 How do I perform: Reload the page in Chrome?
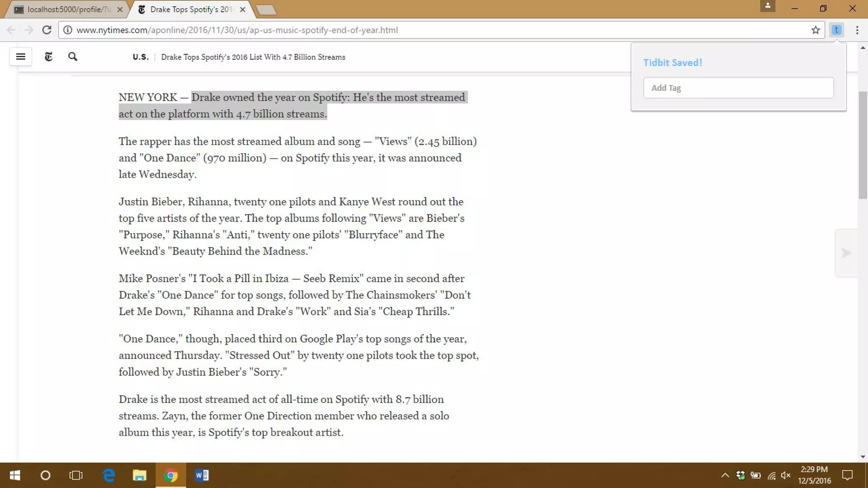tap(47, 30)
